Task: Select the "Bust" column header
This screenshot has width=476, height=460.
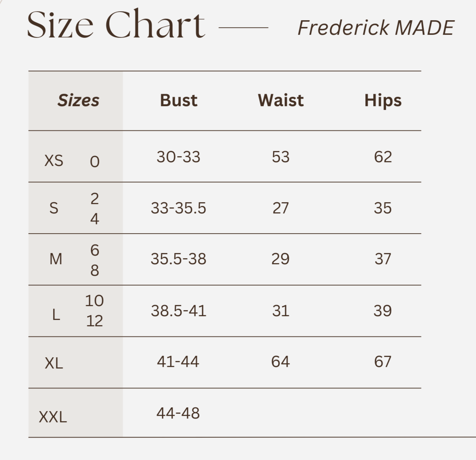Action: (178, 101)
